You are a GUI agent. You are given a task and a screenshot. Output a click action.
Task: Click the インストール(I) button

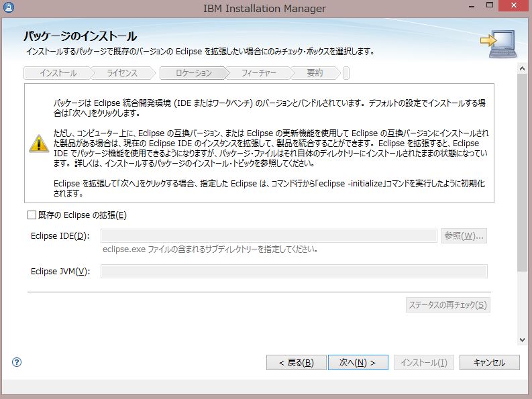[x=424, y=362]
